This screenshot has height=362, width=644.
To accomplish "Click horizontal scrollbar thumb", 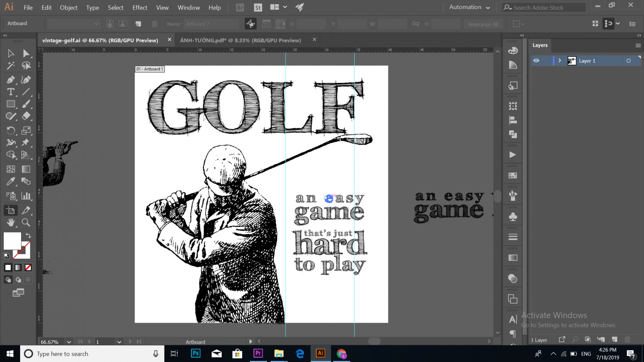I will [x=374, y=341].
